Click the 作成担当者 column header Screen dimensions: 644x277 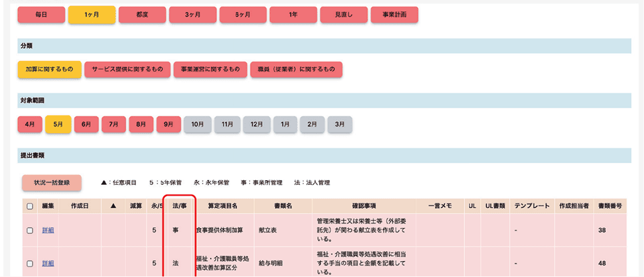click(574, 206)
